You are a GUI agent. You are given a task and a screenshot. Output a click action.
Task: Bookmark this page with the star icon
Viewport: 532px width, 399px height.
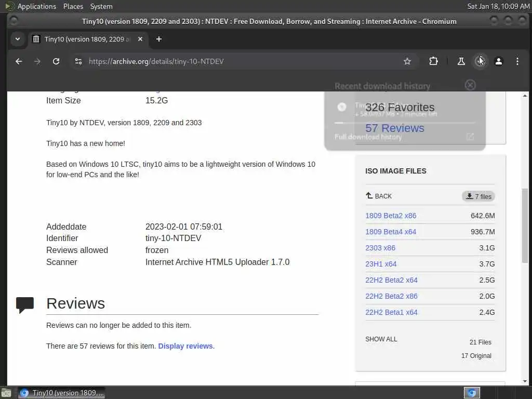coord(407,61)
